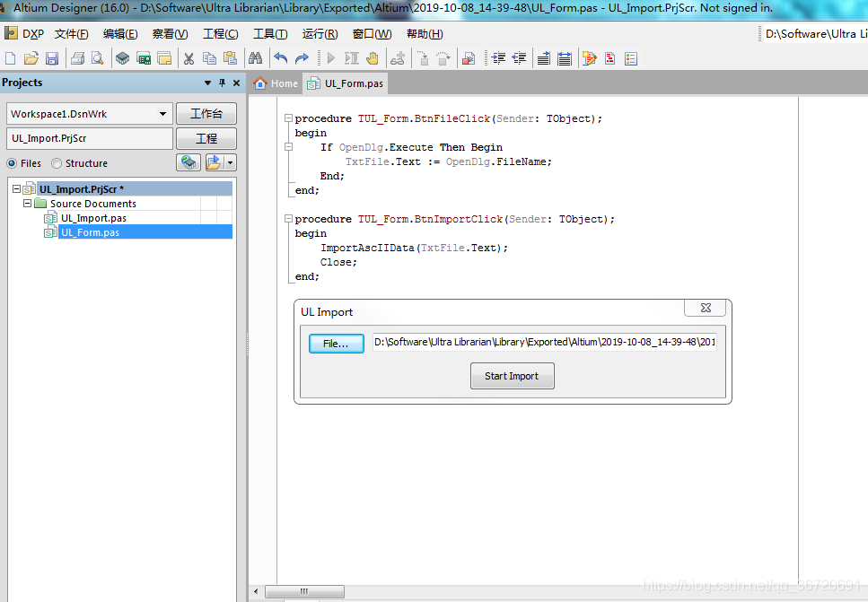This screenshot has height=602, width=868.
Task: Select the Structure radio button
Action: (x=56, y=163)
